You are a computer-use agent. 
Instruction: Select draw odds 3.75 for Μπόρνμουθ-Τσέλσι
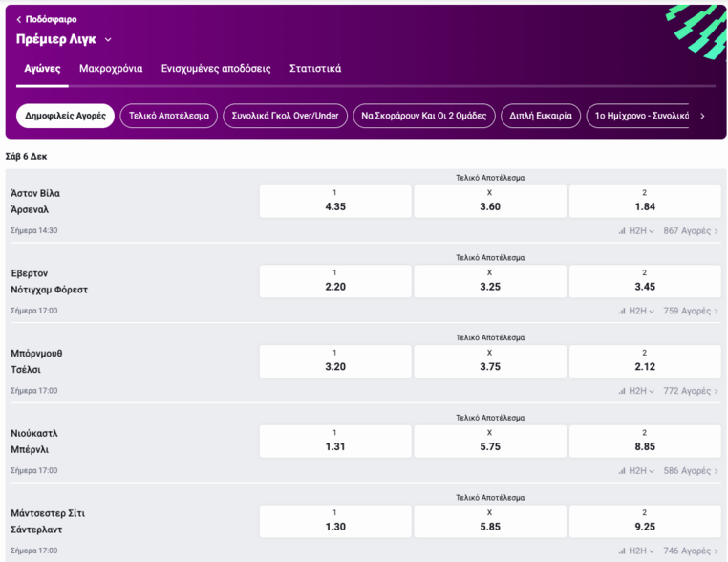coord(489,361)
